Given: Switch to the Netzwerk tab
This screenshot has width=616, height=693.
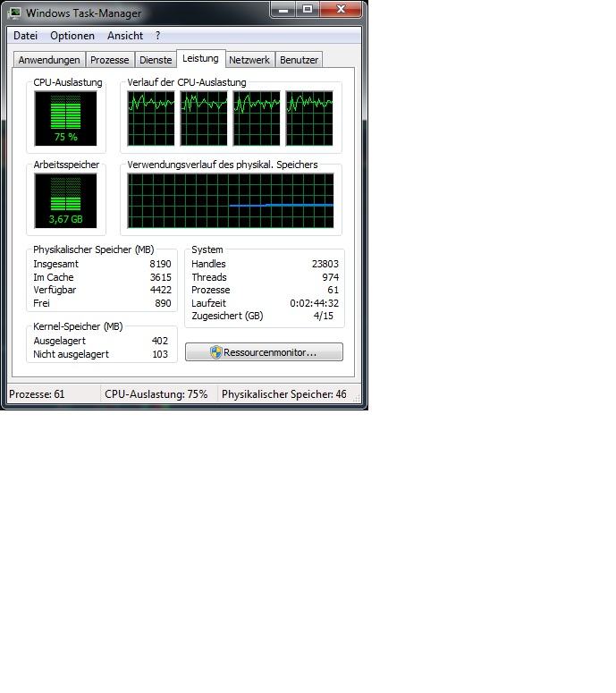Looking at the screenshot, I should [x=249, y=60].
